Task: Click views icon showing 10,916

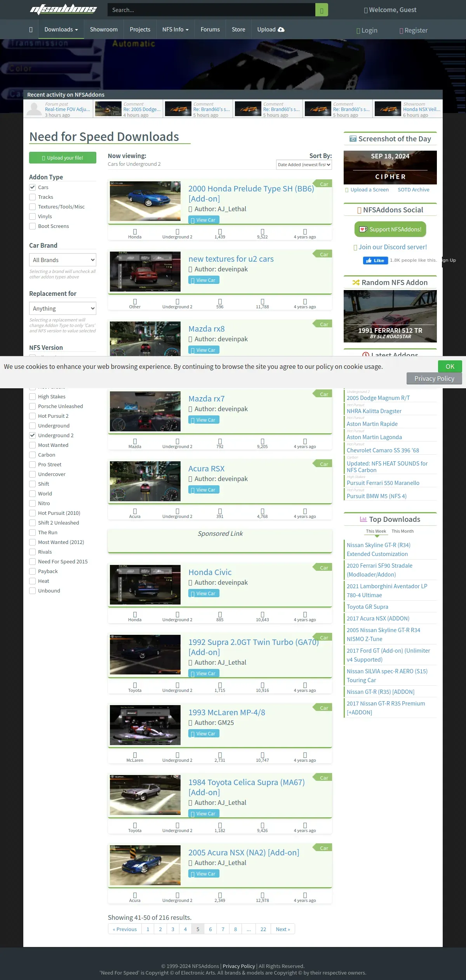Action: pyautogui.click(x=263, y=685)
